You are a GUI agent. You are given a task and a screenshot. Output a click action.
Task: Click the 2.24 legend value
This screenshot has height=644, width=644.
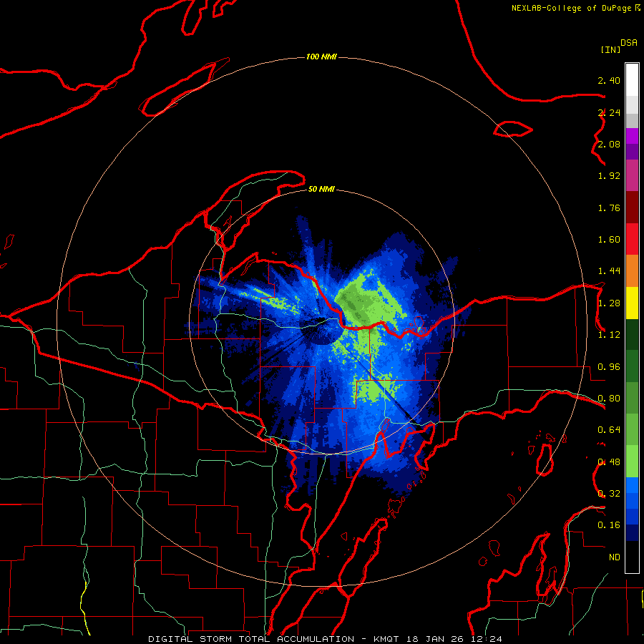pyautogui.click(x=609, y=112)
